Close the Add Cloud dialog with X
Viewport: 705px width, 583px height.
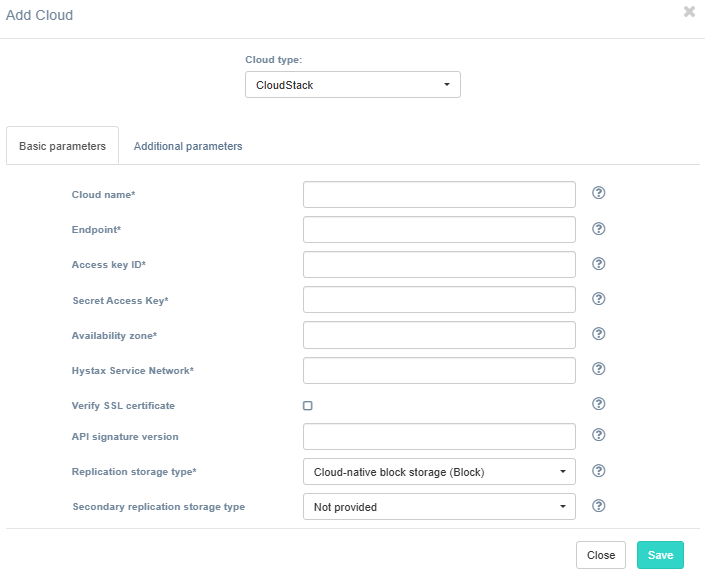pyautogui.click(x=689, y=12)
